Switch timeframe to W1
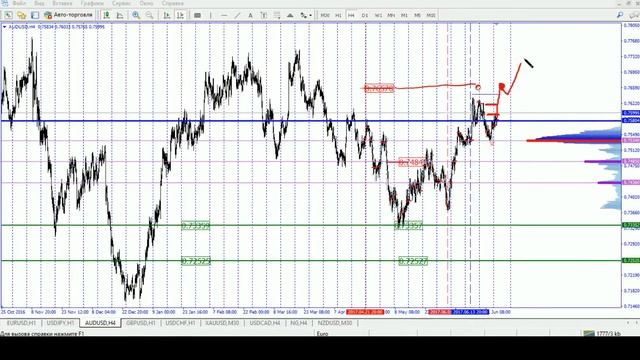The image size is (640, 360). (378, 15)
